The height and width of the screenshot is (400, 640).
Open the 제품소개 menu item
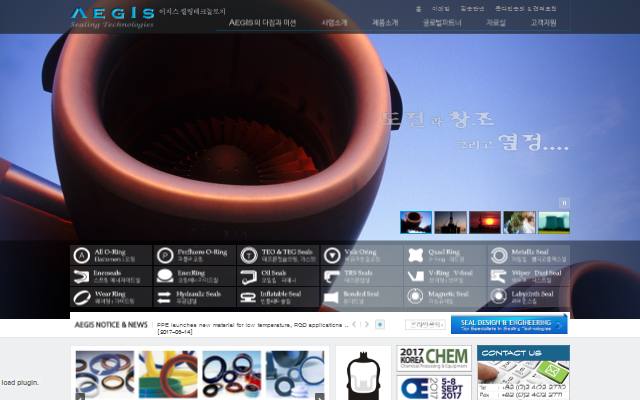pyautogui.click(x=385, y=23)
